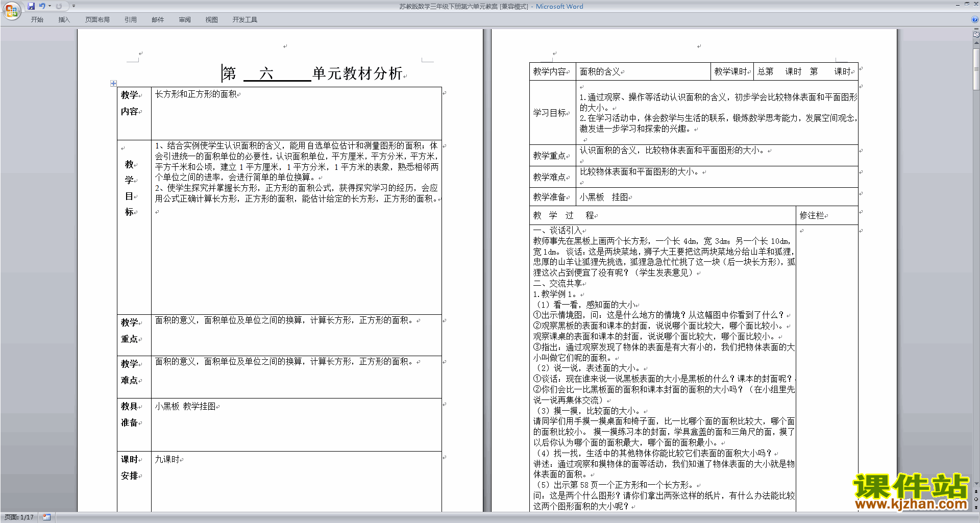980x523 pixels.
Task: Open Microsoft Word Help
Action: click(975, 20)
